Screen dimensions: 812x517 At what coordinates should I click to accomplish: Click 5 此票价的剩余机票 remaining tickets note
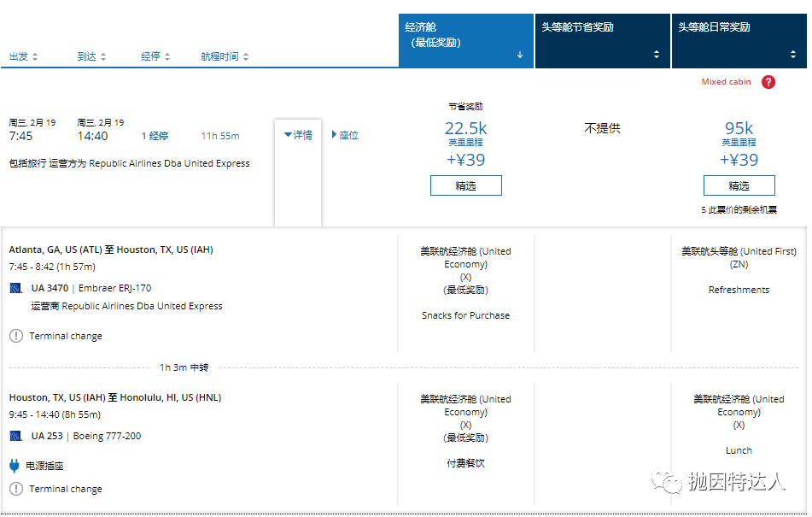click(739, 210)
